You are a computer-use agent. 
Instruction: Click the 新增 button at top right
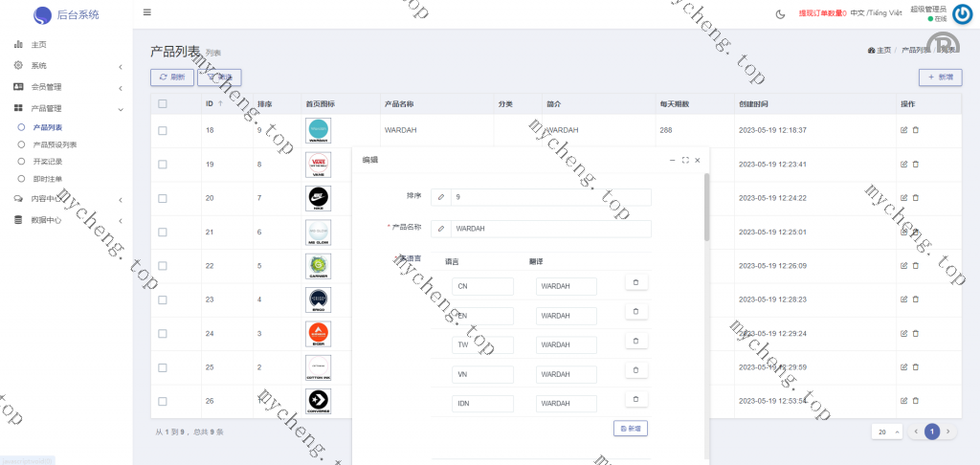point(940,77)
